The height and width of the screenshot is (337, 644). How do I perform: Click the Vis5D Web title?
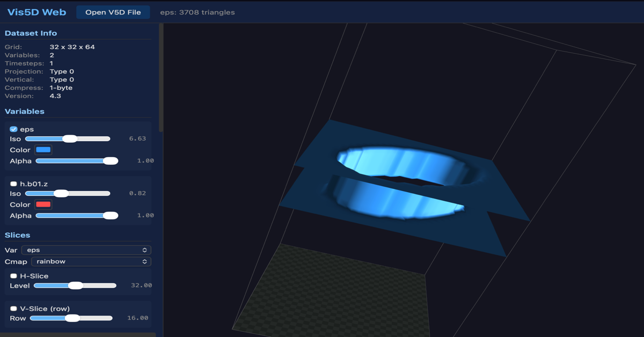37,12
